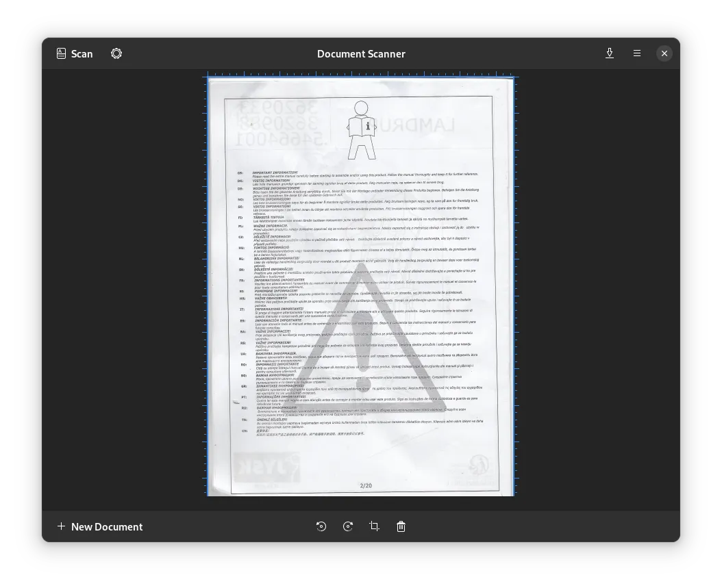
Task: Click the bottom-left crop corner of the page
Action: coord(208,494)
